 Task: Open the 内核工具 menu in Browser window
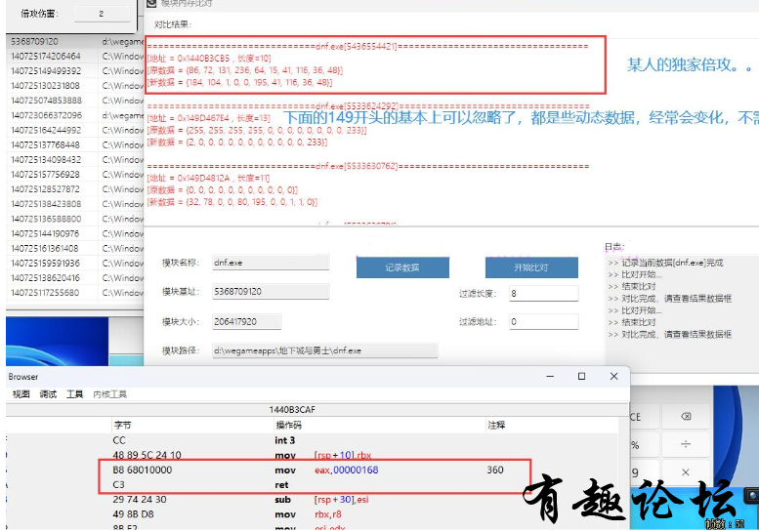click(109, 394)
